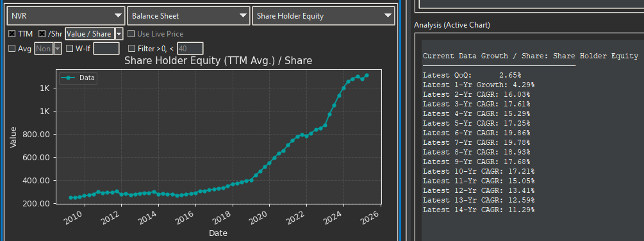The image size is (644, 241).
Task: Click the Value axis label
Action: click(13, 137)
